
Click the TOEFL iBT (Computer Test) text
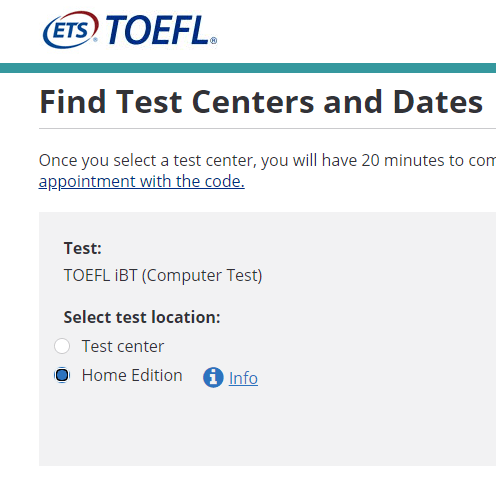tap(163, 276)
